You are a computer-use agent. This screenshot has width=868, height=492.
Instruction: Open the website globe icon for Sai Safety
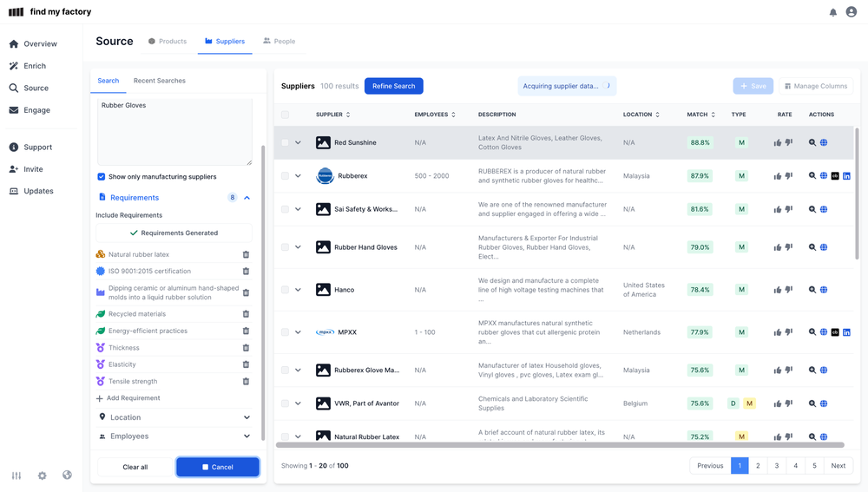pyautogui.click(x=824, y=209)
